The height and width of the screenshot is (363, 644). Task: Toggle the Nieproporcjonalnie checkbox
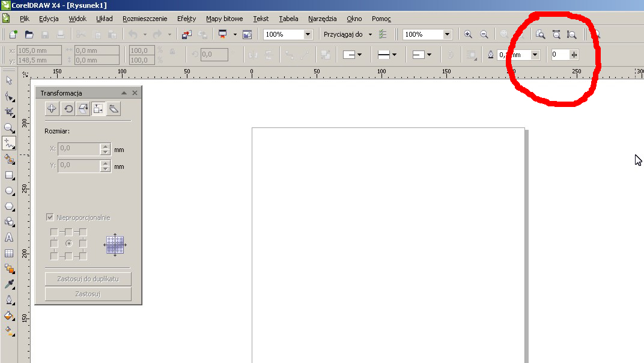[50, 218]
